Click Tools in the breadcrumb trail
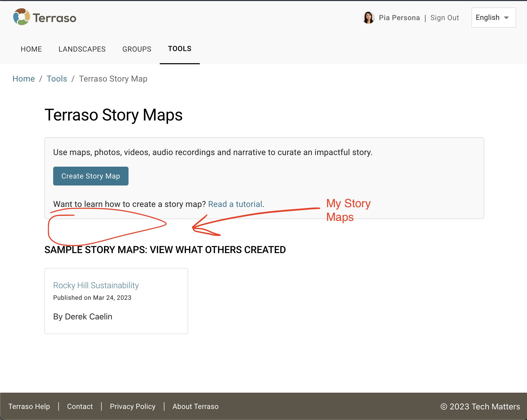The image size is (527, 420). 57,79
